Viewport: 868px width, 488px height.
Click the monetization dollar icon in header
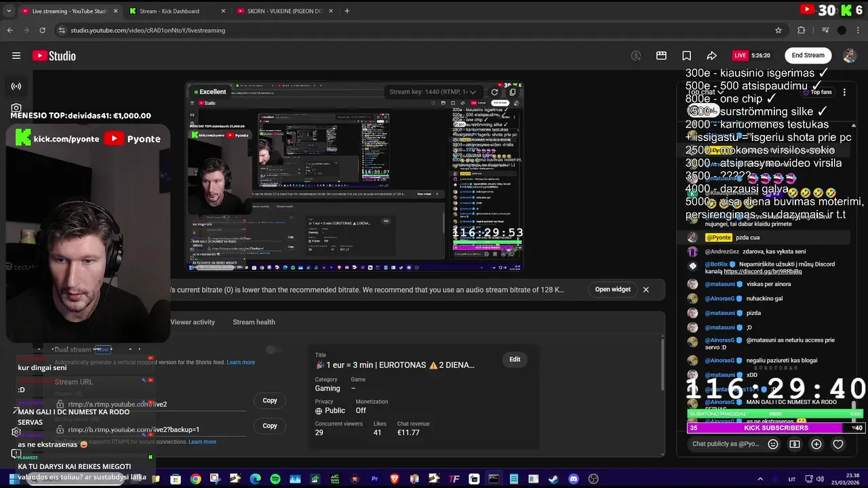click(x=636, y=56)
